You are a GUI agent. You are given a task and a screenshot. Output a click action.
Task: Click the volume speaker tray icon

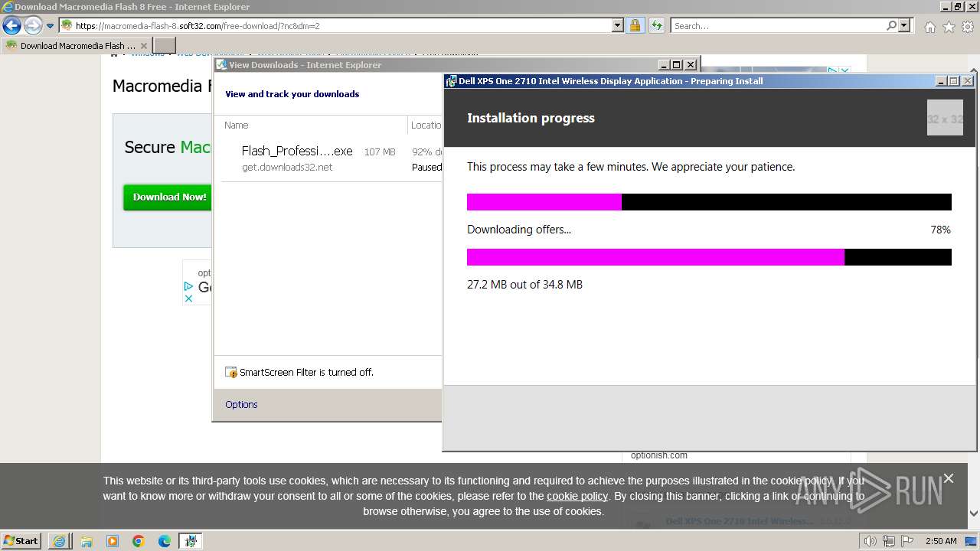(x=870, y=541)
